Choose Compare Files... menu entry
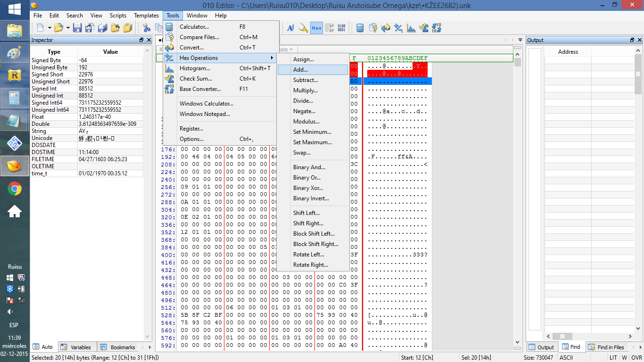The width and height of the screenshot is (644, 362). pyautogui.click(x=220, y=37)
